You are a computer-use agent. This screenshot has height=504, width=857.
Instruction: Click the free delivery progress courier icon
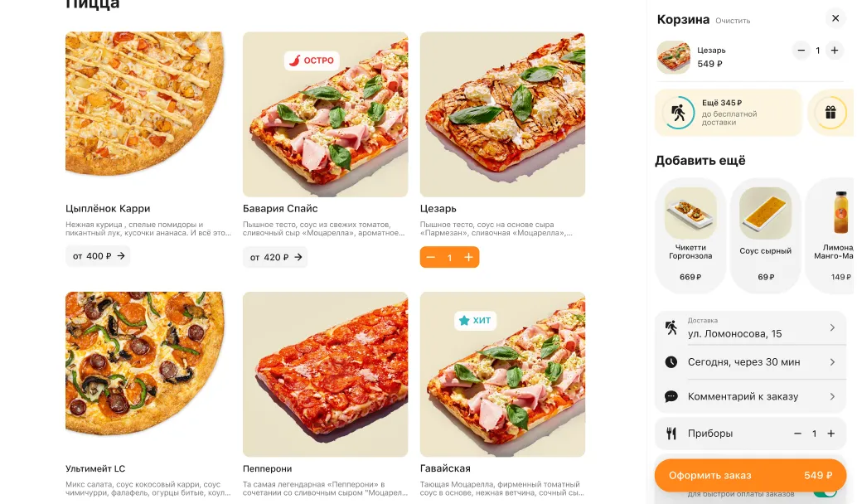(x=678, y=113)
